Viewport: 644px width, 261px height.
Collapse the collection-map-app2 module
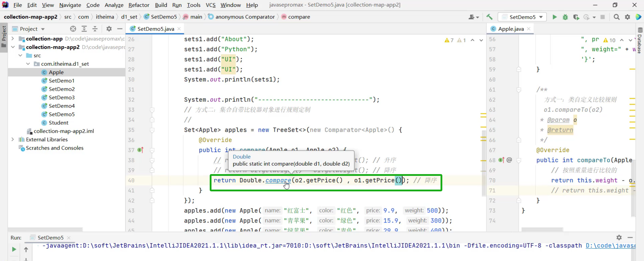tap(12, 47)
